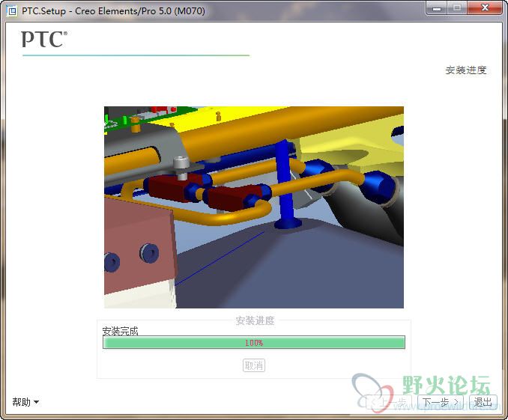Maximize the PTC.Setup window
The image size is (508, 420).
[x=457, y=7]
